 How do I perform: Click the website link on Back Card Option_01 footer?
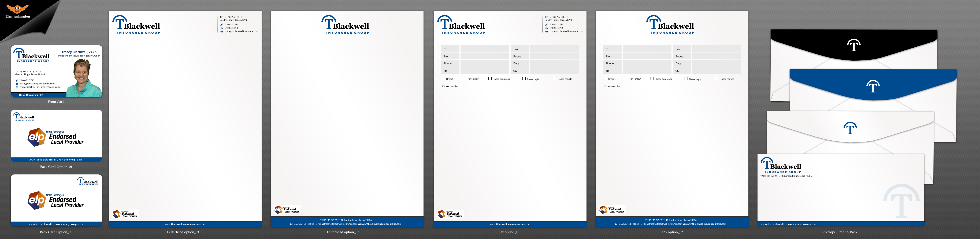56,160
